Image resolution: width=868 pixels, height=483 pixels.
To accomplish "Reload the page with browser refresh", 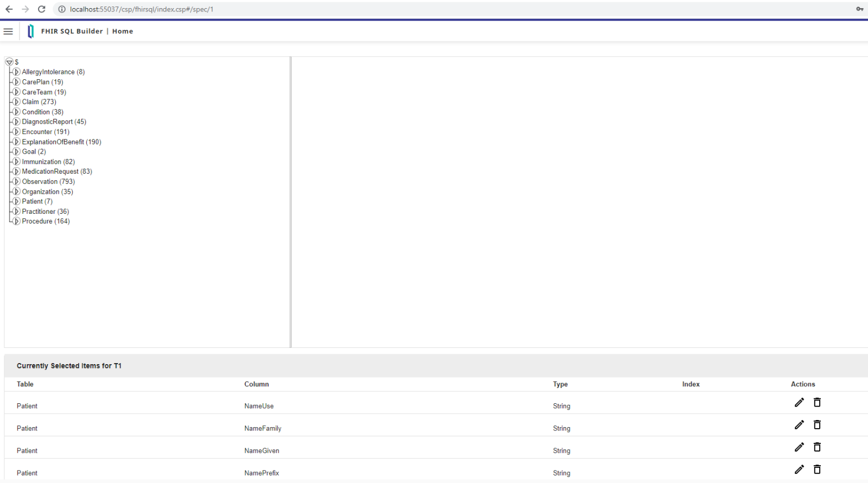I will (42, 9).
